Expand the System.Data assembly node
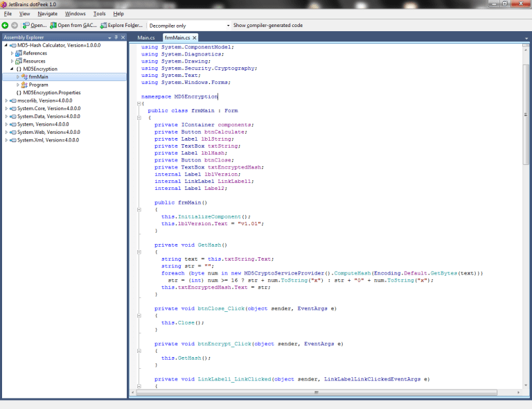Viewport: 532px width, 409px height. [6, 116]
